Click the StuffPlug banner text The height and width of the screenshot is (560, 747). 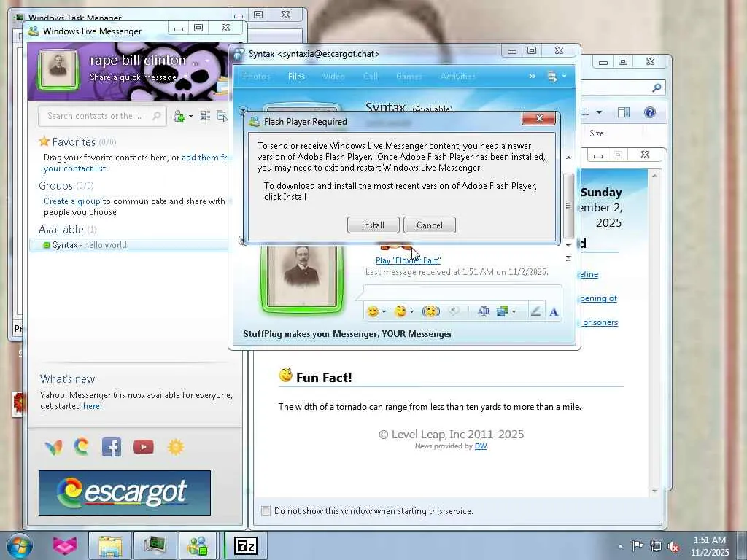click(347, 334)
